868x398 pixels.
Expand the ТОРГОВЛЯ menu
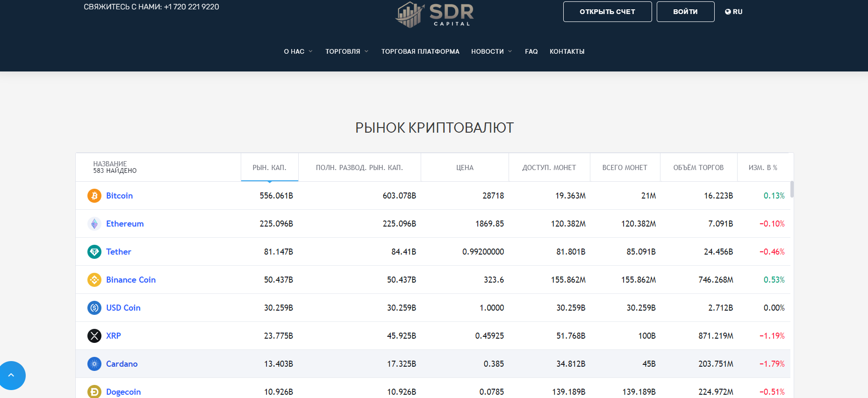[x=347, y=51]
